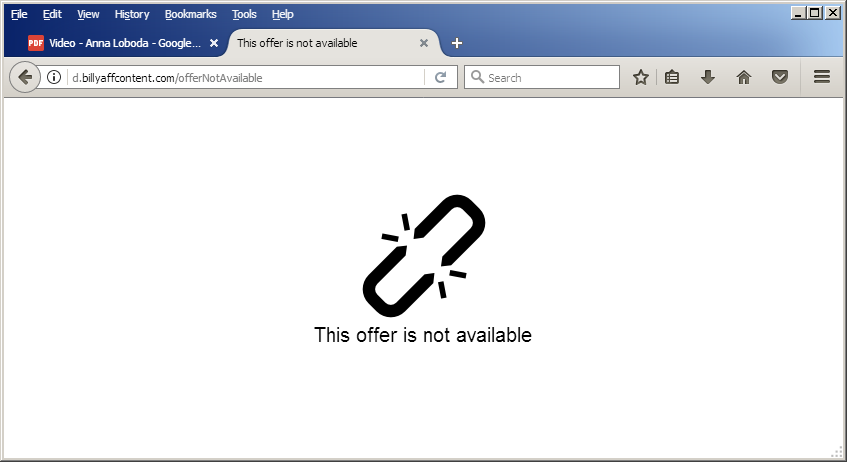Open the File menu
The width and height of the screenshot is (847, 462).
coord(19,14)
